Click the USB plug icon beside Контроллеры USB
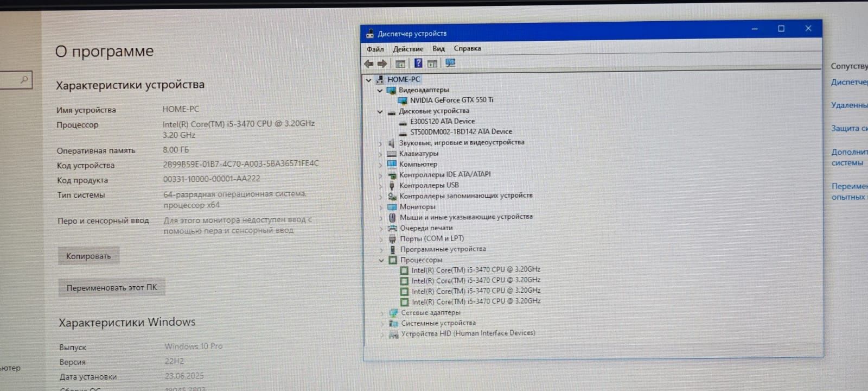The height and width of the screenshot is (391, 868). click(x=392, y=186)
